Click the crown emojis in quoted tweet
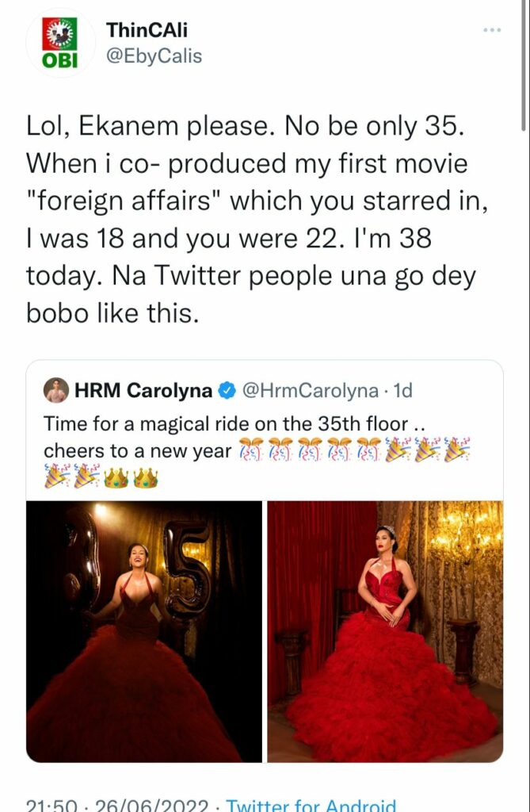Image resolution: width=530 pixels, height=812 pixels. pos(131,477)
